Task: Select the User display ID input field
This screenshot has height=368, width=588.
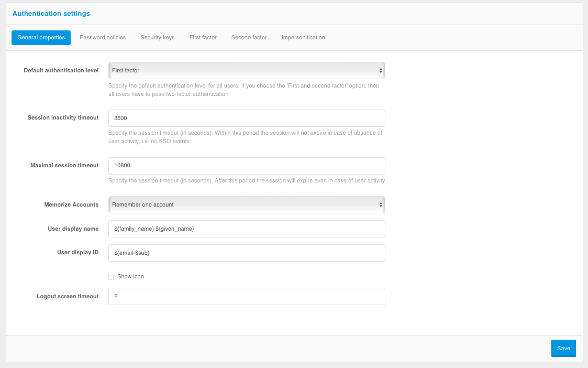Action: 247,253
